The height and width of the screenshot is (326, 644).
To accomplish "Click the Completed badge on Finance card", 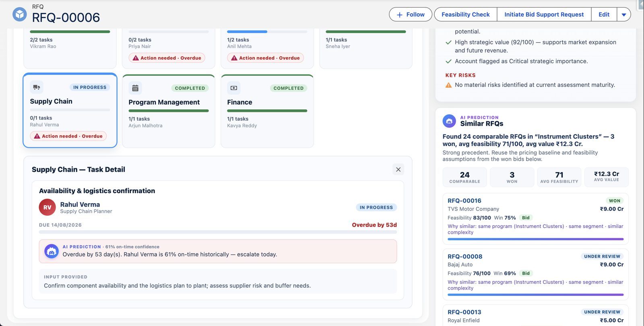I will (x=289, y=88).
